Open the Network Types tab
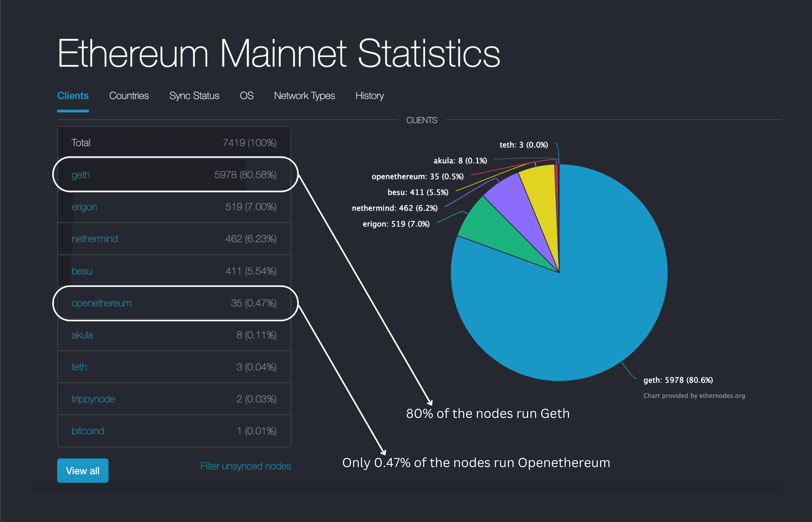The height and width of the screenshot is (522, 812). (x=304, y=96)
